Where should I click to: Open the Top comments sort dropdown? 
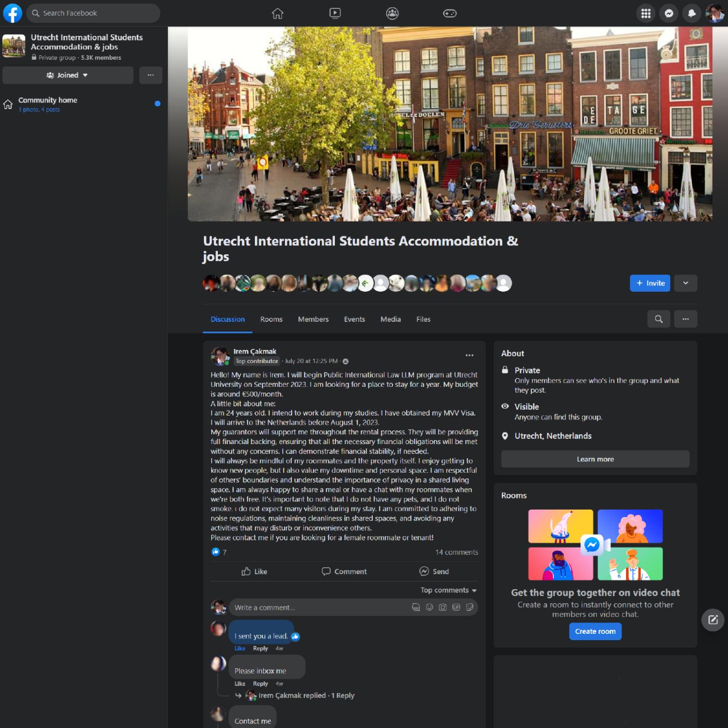(x=448, y=590)
